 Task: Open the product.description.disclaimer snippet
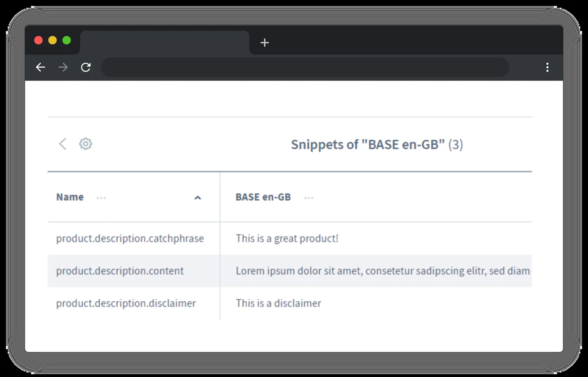coord(126,303)
